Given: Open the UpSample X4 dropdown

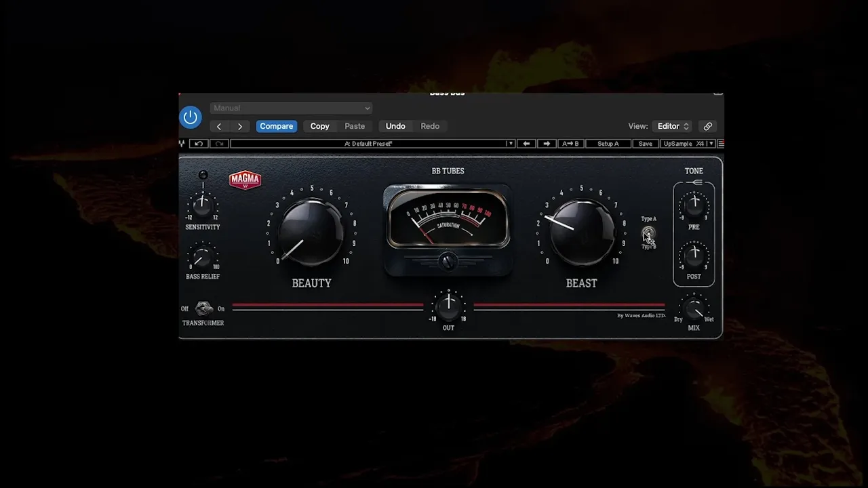Looking at the screenshot, I should (688, 144).
